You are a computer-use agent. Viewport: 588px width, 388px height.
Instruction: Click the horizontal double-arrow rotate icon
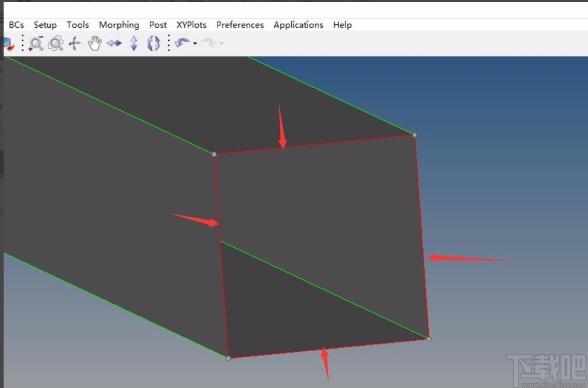114,44
